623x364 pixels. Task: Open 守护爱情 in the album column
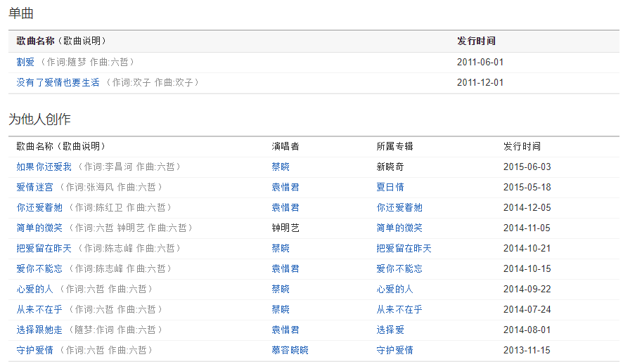point(394,350)
